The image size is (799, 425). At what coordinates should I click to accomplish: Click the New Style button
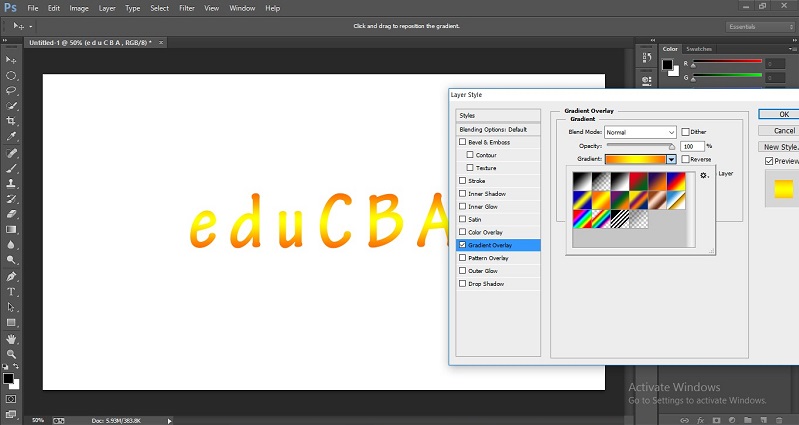click(779, 147)
